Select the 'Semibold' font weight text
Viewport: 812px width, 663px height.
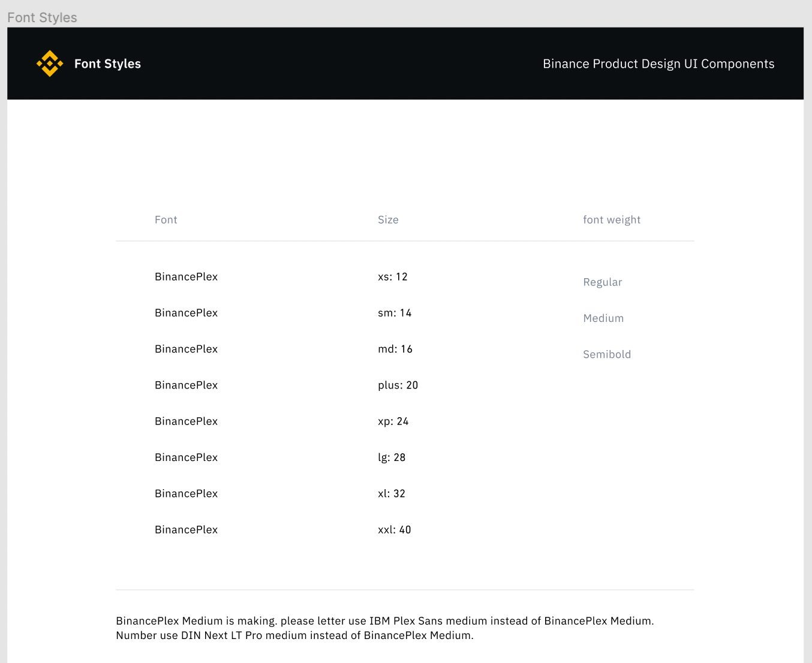pyautogui.click(x=607, y=354)
